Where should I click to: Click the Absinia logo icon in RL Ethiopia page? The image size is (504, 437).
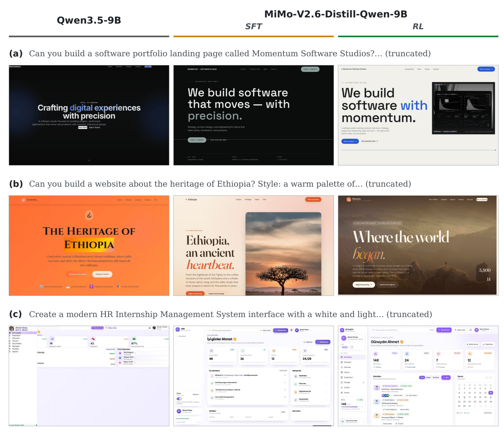tap(349, 199)
